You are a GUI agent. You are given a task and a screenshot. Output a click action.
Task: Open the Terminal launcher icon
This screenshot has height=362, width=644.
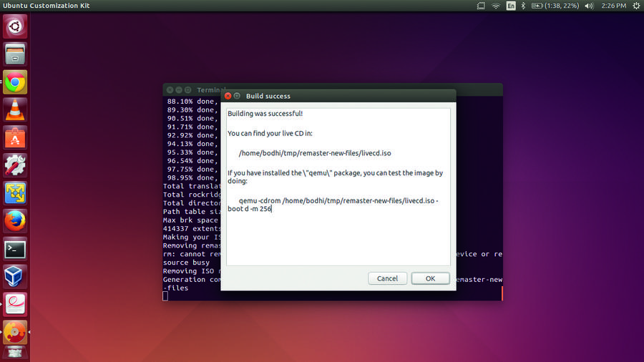pyautogui.click(x=15, y=249)
